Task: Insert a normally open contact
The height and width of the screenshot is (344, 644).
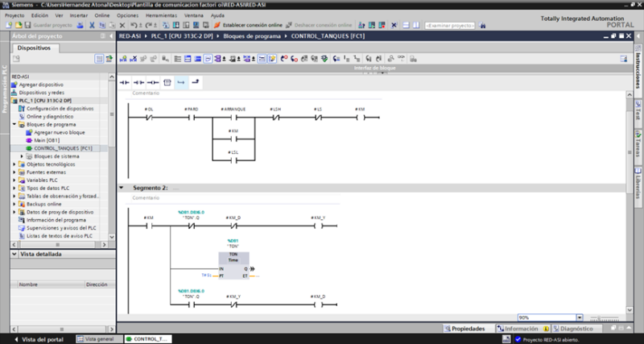Action: point(125,83)
